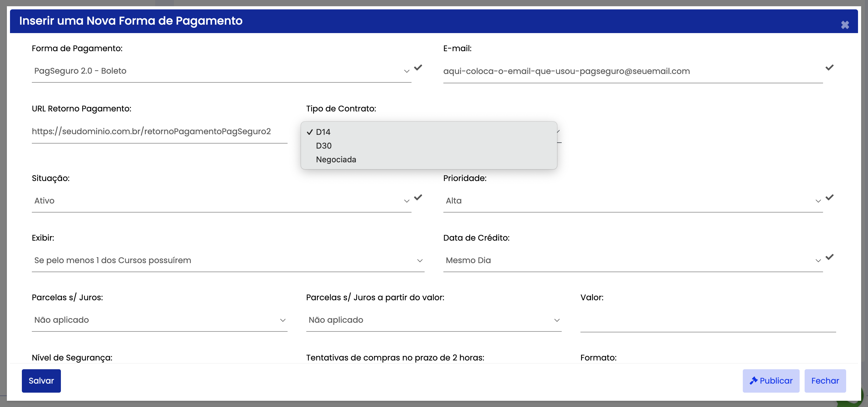Click the Tipo de Contrato label
868x407 pixels.
click(x=341, y=109)
